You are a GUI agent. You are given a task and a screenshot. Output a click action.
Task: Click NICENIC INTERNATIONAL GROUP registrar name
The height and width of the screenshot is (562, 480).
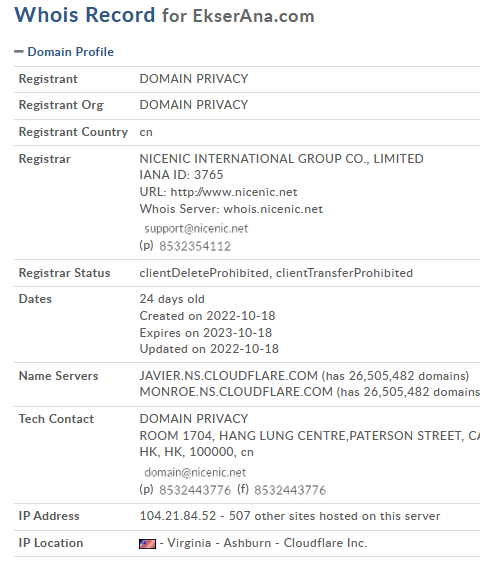pyautogui.click(x=281, y=159)
